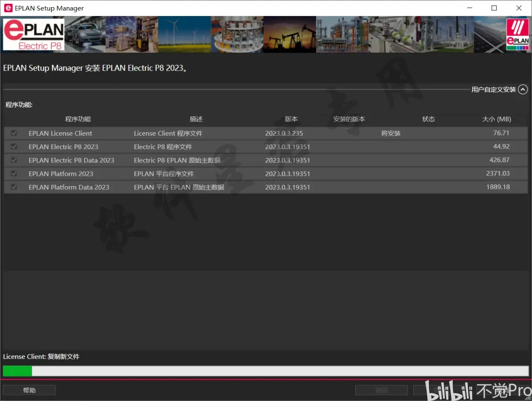The height and width of the screenshot is (401, 532).
Task: Click the 2371.03 size value
Action: 498,173
